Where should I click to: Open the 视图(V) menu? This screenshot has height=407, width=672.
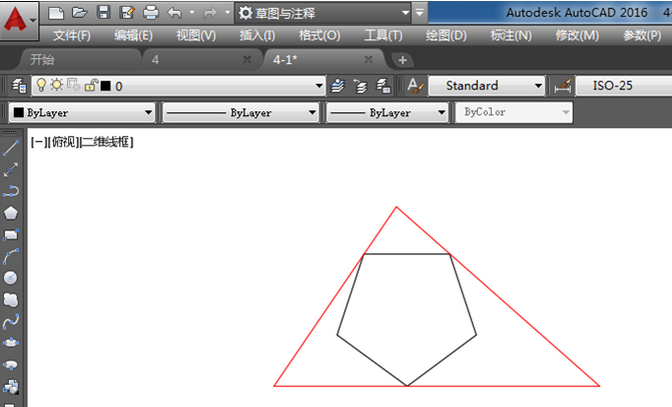point(196,35)
